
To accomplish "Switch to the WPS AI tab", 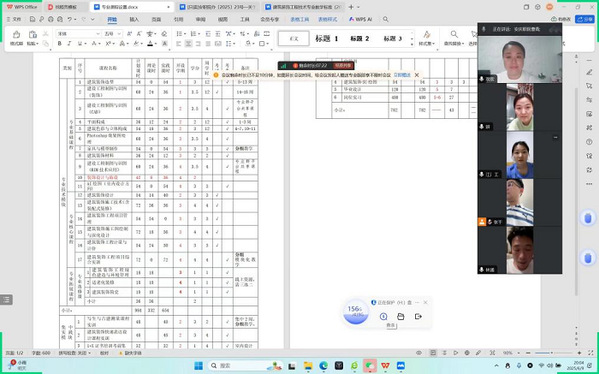I will pyautogui.click(x=360, y=19).
